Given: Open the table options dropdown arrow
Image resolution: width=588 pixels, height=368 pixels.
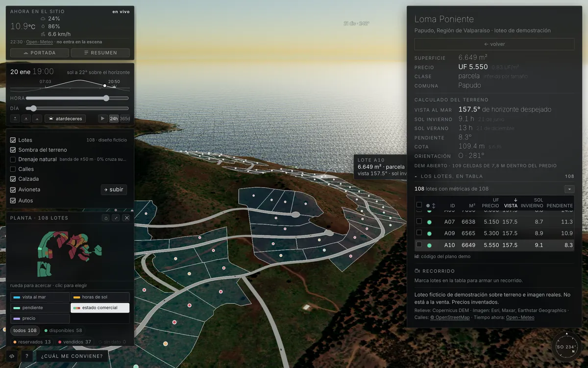Looking at the screenshot, I should pos(569,189).
